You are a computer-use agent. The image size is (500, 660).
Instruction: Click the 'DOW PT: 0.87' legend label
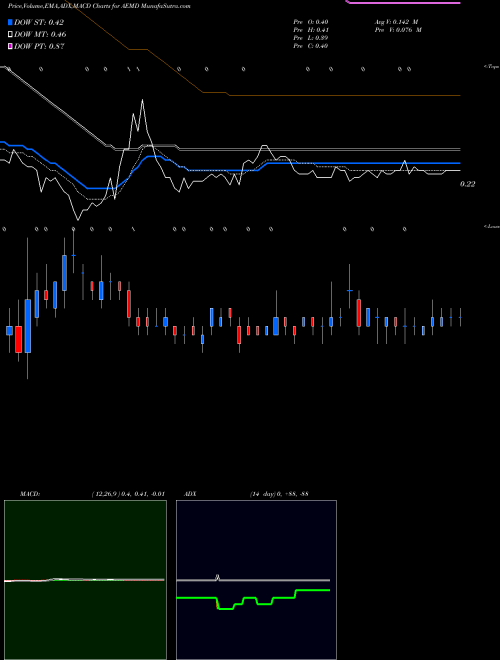(39, 46)
